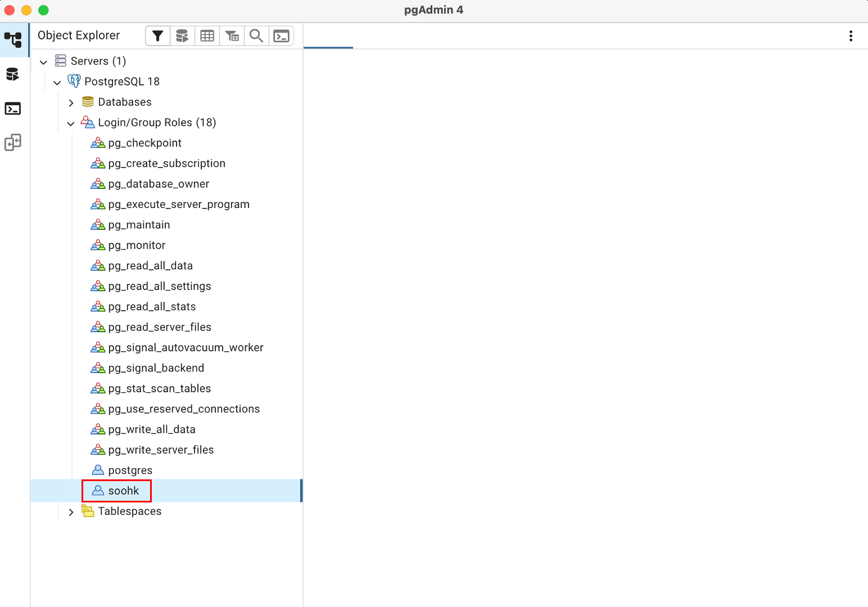Minimize the pgAdmin 4 window
This screenshot has width=868, height=607.
click(x=26, y=10)
